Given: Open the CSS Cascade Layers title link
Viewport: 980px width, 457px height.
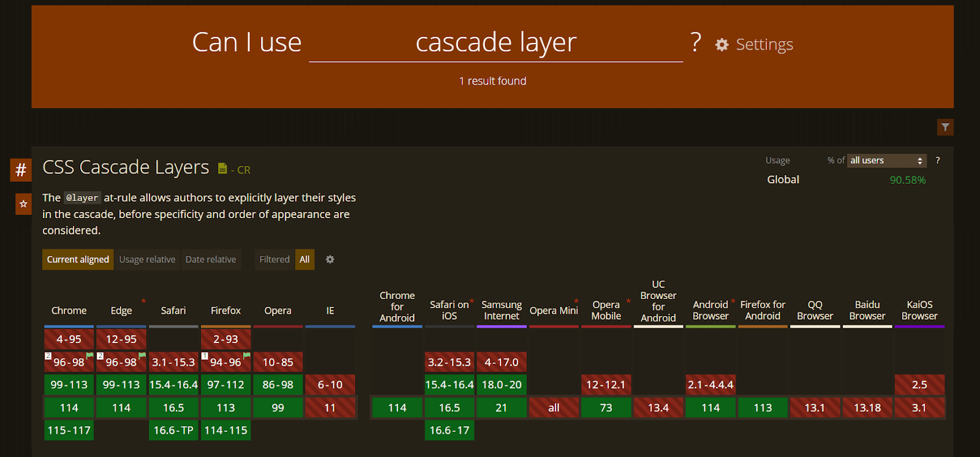Looking at the screenshot, I should coord(126,167).
